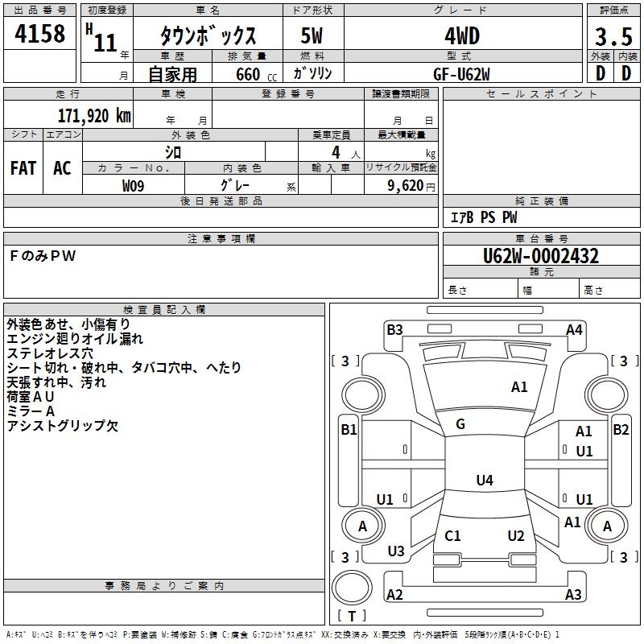This screenshot has width=644, height=644.
Task: Click the air conditioner value AC
Action: point(63,168)
